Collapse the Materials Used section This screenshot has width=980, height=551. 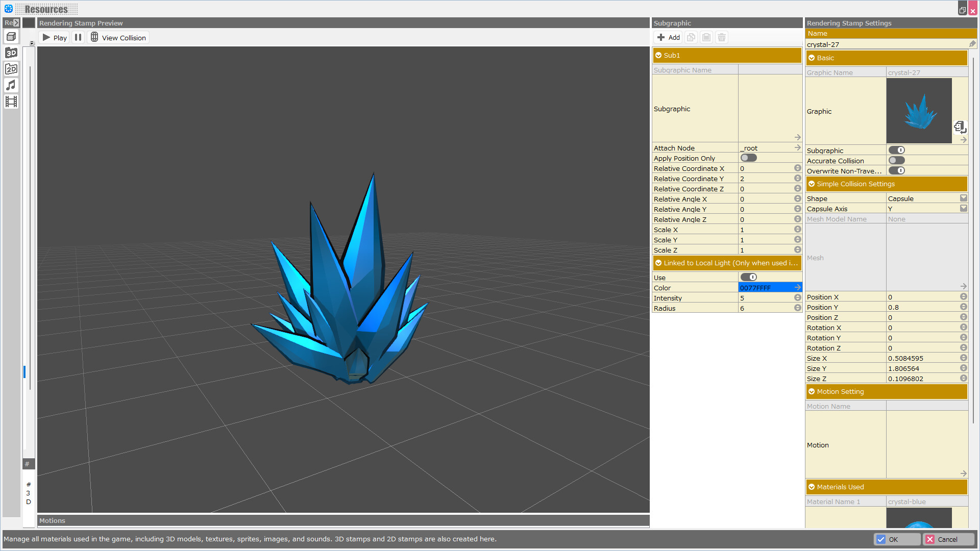pyautogui.click(x=812, y=487)
